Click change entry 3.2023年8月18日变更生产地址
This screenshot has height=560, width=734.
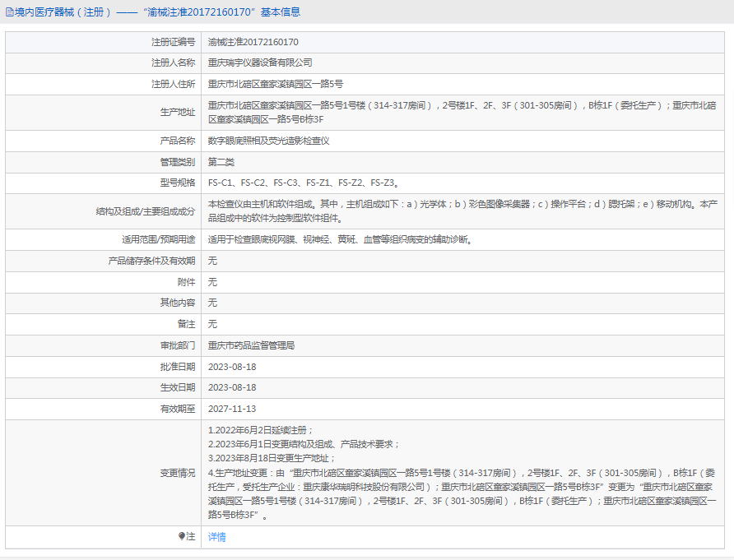(x=272, y=459)
